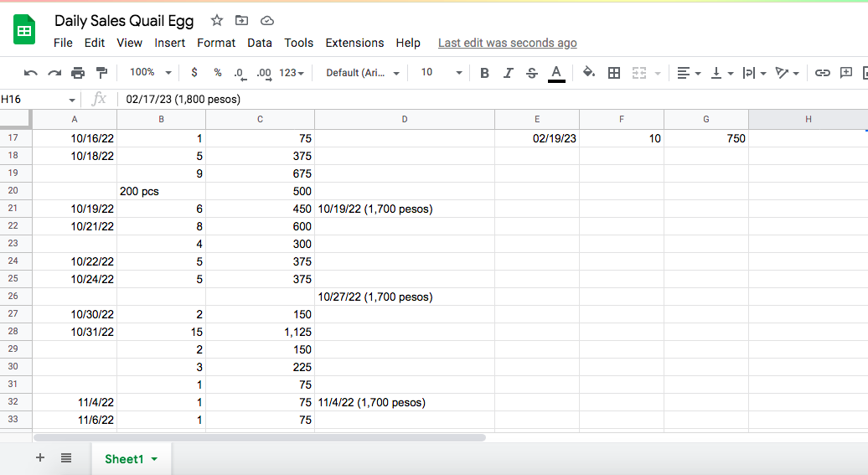Click 'Last edit was seconds ago' link

(x=508, y=43)
